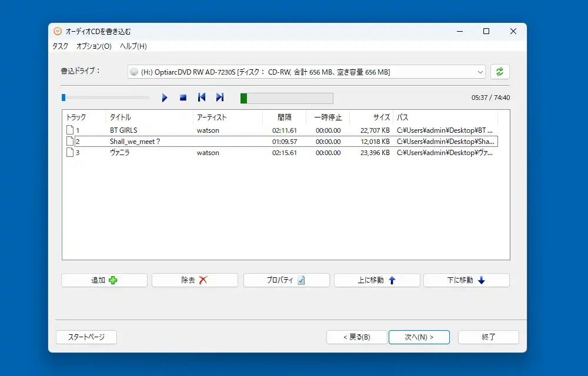Proceed with 次へ(N) > button
Screen dimensions: 588x376
pos(419,337)
